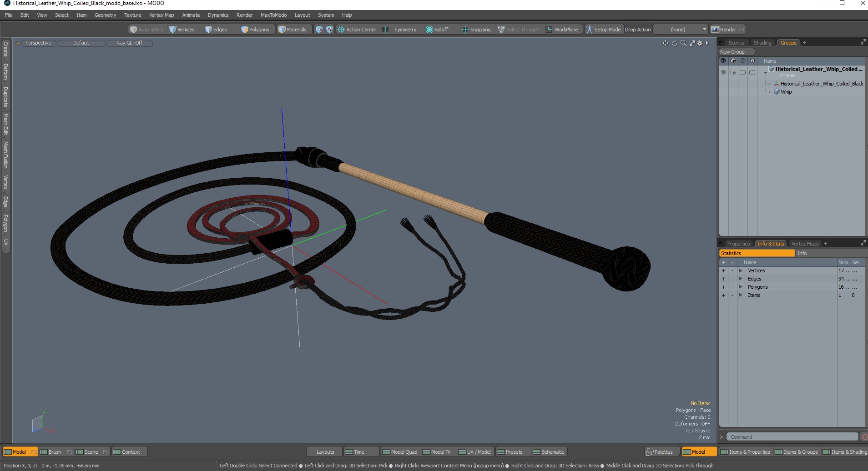
Task: Click the Action Center tool
Action: click(357, 30)
